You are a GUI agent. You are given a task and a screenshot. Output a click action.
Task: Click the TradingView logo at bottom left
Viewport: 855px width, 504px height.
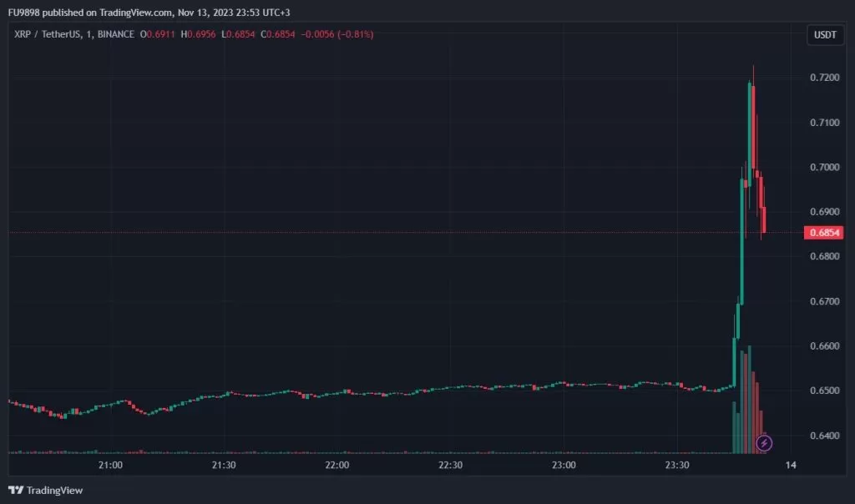coord(47,490)
